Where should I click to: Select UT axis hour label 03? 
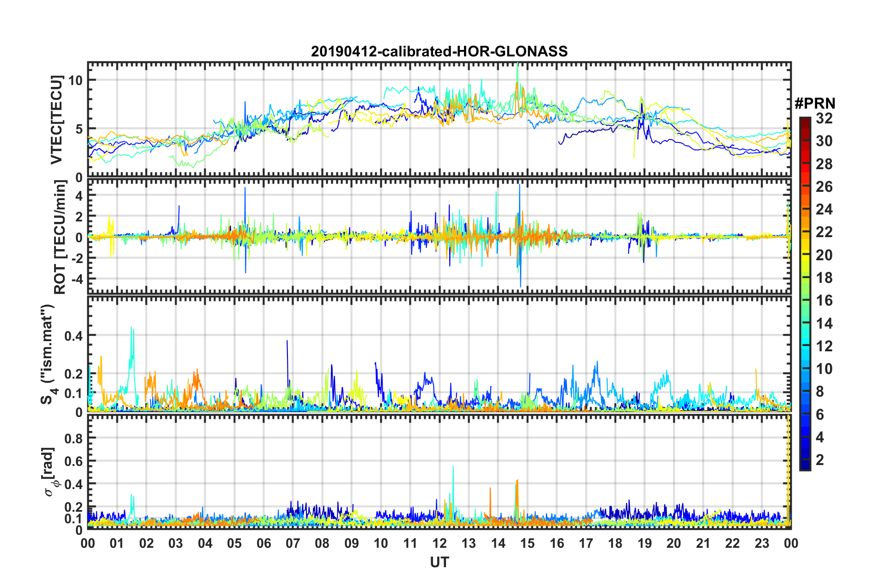coord(176,543)
